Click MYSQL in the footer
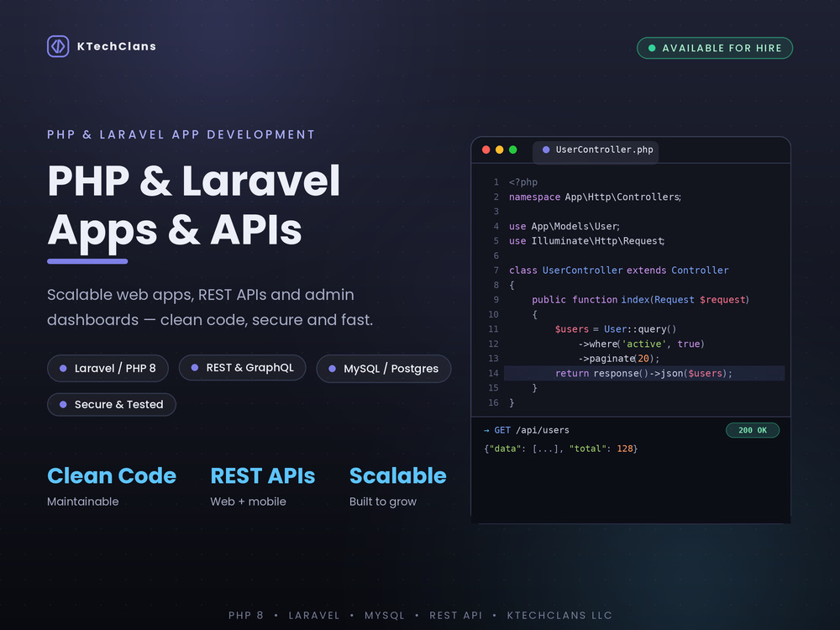Image resolution: width=840 pixels, height=630 pixels. 385,616
